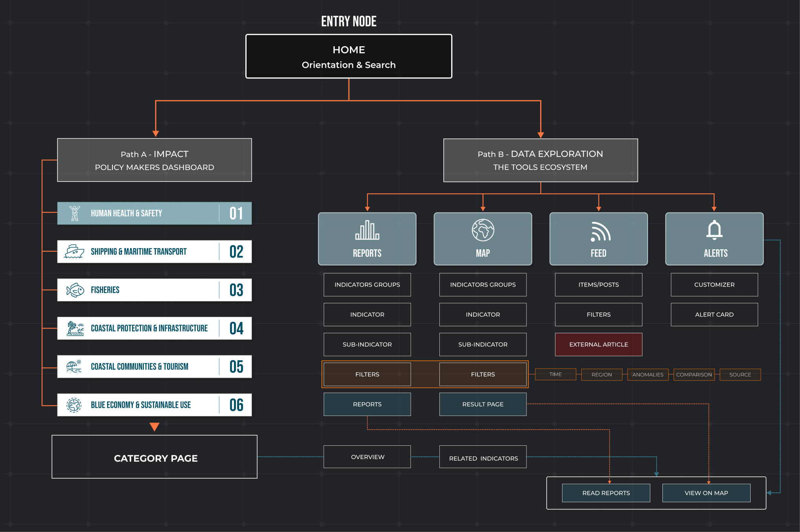The image size is (800, 532).
Task: Open the Category Page box
Action: pos(154,457)
